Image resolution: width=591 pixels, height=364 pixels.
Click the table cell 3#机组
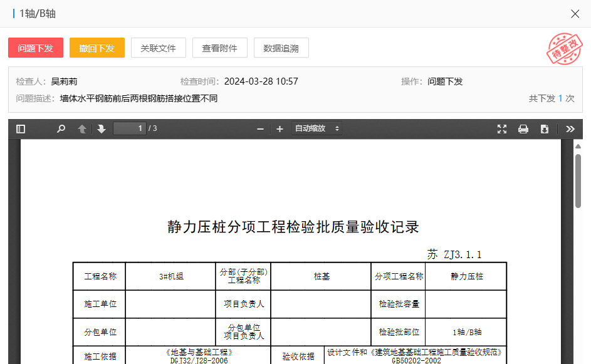170,276
